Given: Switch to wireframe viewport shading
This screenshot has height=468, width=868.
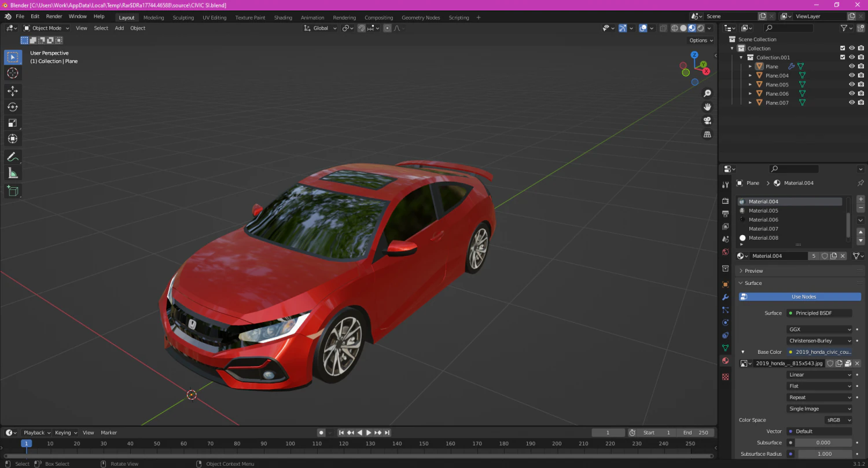Looking at the screenshot, I should coord(675,28).
